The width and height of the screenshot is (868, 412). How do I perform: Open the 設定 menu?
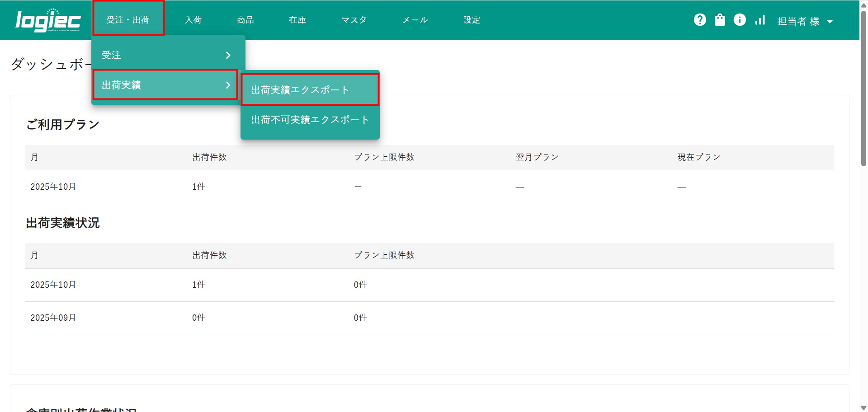(x=472, y=20)
